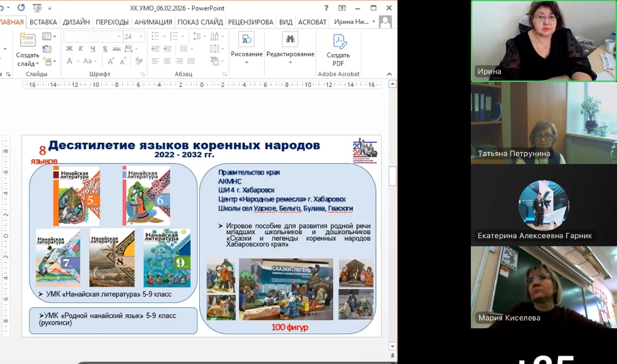Toggle italic (К) formatting
Screen dimensions: 617x364
(81, 49)
